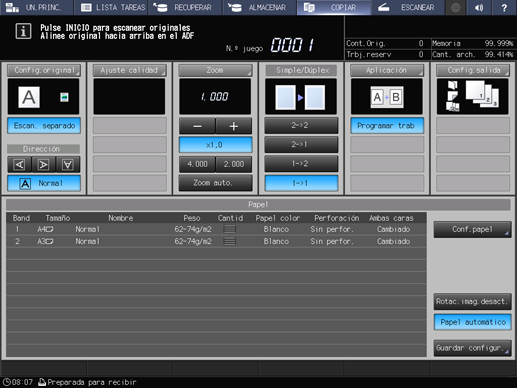
Task: Open help with question mark icon
Action: pyautogui.click(x=504, y=7)
